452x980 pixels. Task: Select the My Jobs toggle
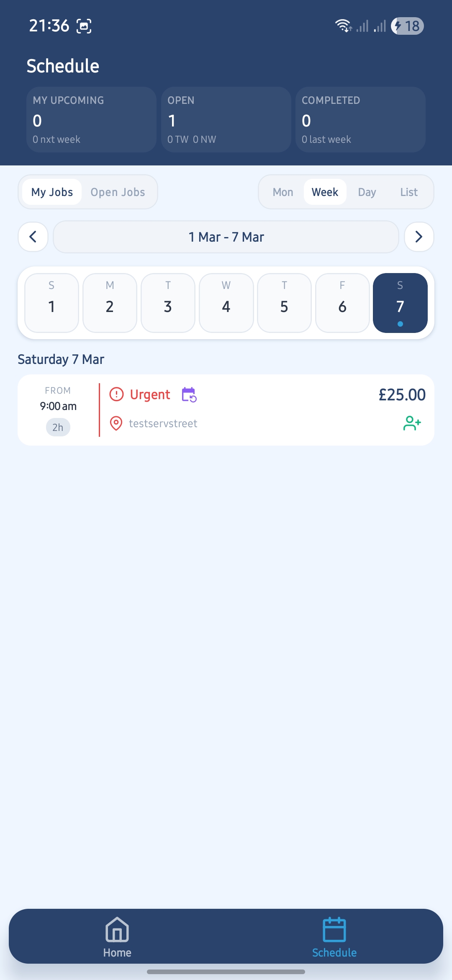tap(52, 192)
